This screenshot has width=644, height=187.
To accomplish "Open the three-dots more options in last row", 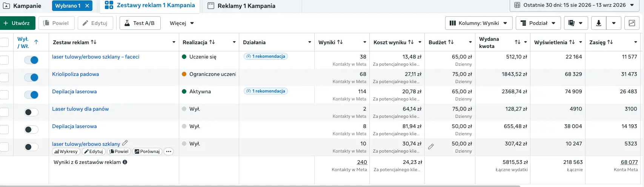I will [x=169, y=151].
